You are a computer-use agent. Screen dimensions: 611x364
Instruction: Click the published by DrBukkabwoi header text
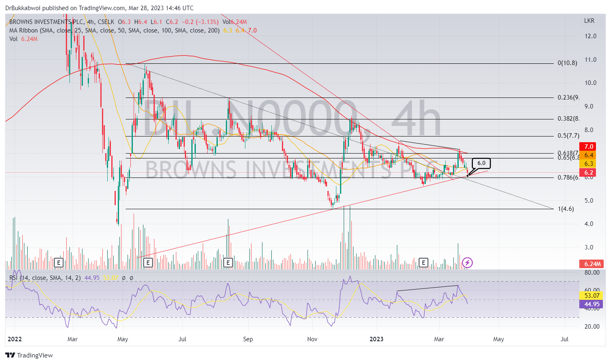[99, 8]
